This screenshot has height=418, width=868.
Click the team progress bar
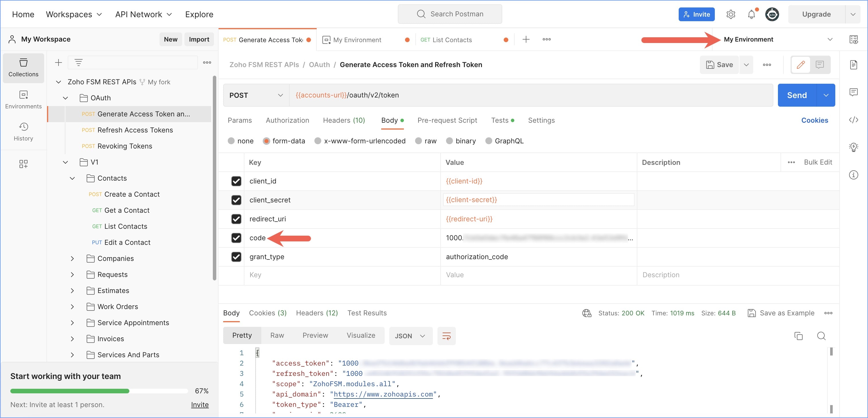[99, 391]
